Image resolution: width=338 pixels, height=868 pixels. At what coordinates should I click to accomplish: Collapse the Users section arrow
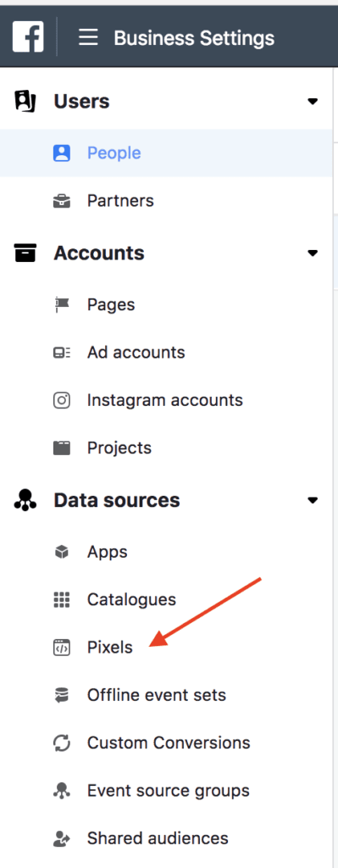click(x=313, y=102)
